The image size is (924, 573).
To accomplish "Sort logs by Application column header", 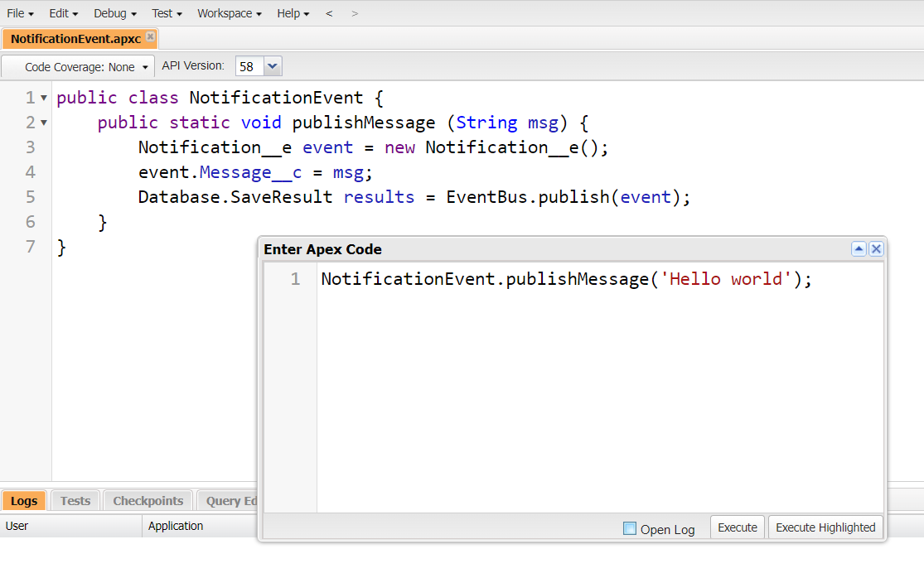I will [x=201, y=526].
